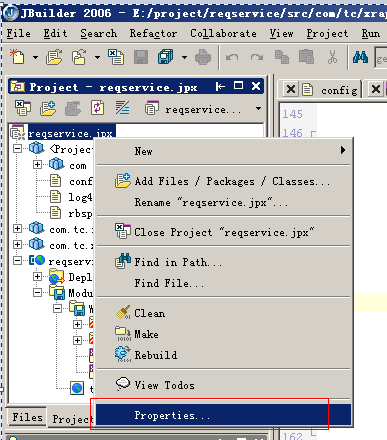Collapse the reqservice web module node
The height and width of the screenshot is (440, 387).
(17, 260)
